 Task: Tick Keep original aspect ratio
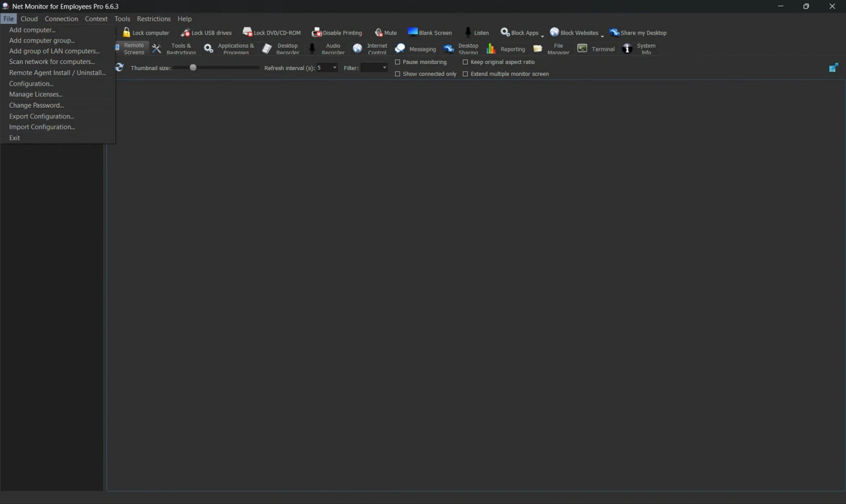coord(465,62)
